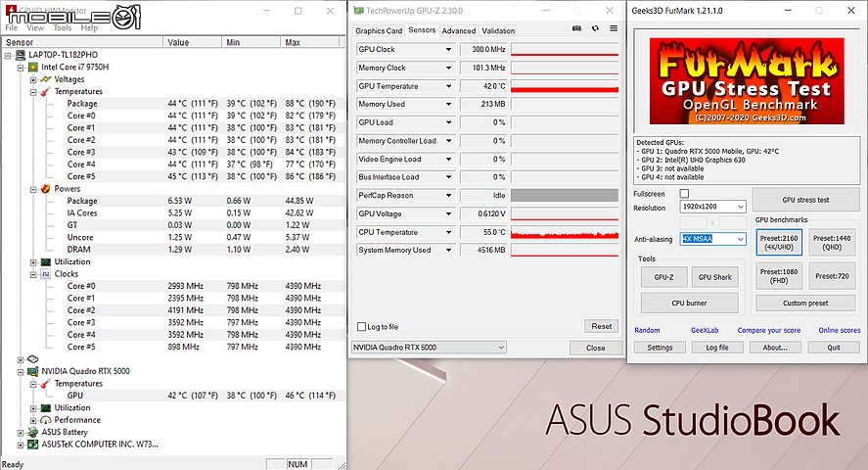Open the FurMark About dialog
The image size is (868, 470).
click(775, 348)
